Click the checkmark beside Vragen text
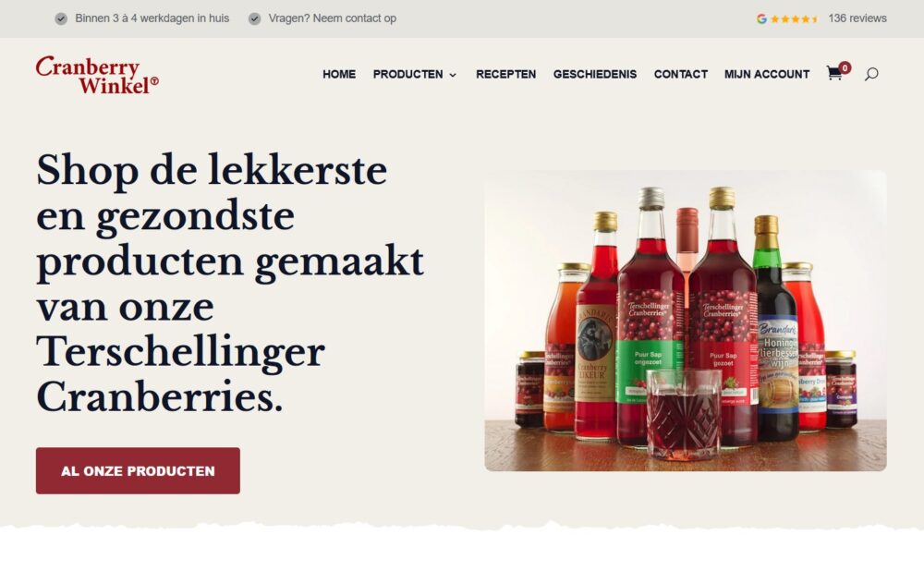Viewport: 924px width, 571px height. tap(254, 18)
